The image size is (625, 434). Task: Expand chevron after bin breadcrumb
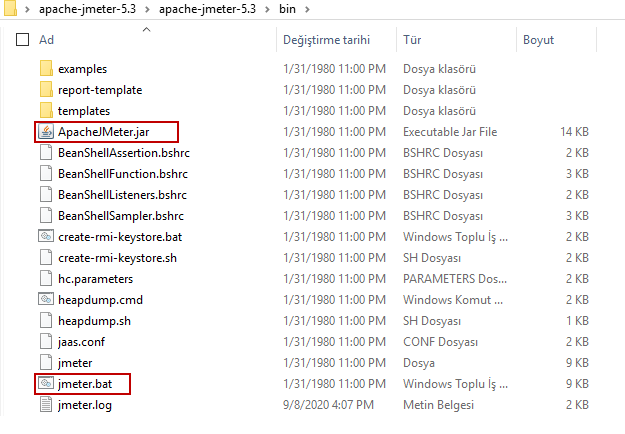(x=307, y=9)
